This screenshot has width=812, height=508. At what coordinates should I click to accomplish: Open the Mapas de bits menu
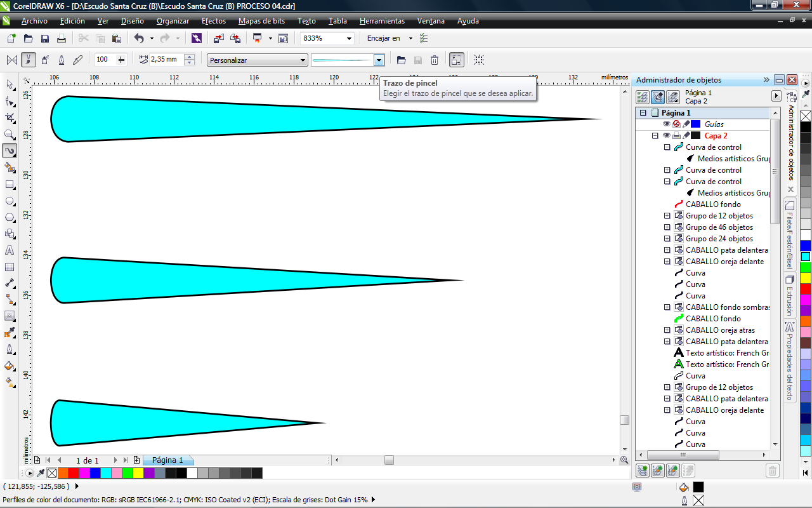tap(261, 21)
